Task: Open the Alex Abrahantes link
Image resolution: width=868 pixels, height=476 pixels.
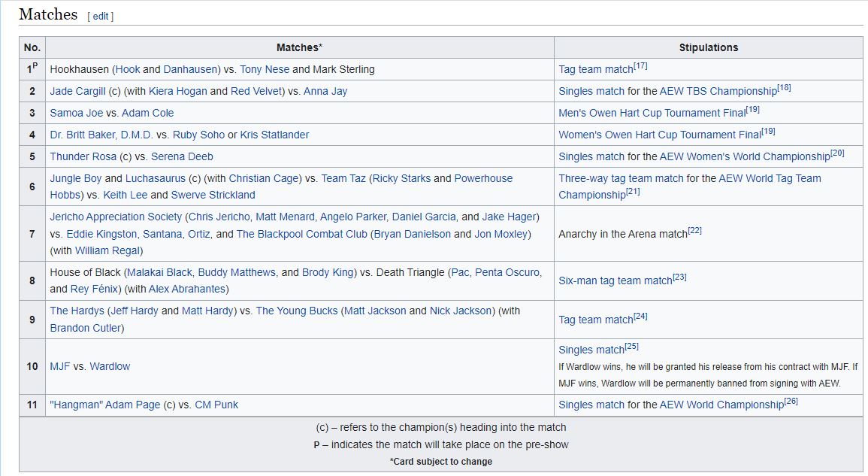Action: click(x=187, y=289)
